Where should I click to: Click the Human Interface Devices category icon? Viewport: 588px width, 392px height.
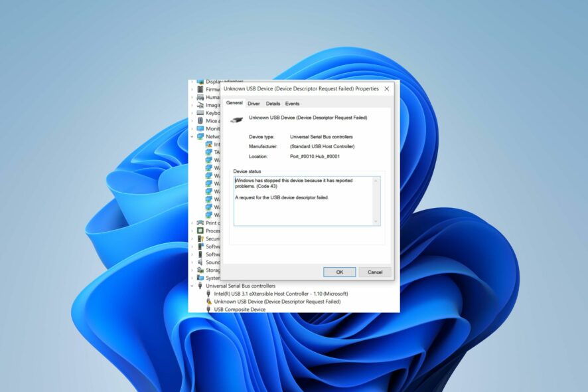pos(200,97)
